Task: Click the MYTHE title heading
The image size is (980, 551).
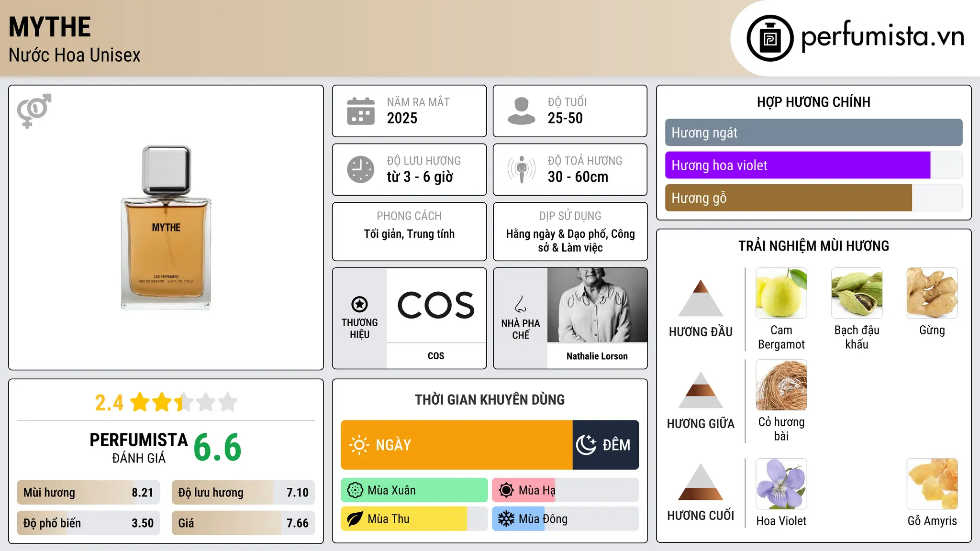Action: click(50, 27)
